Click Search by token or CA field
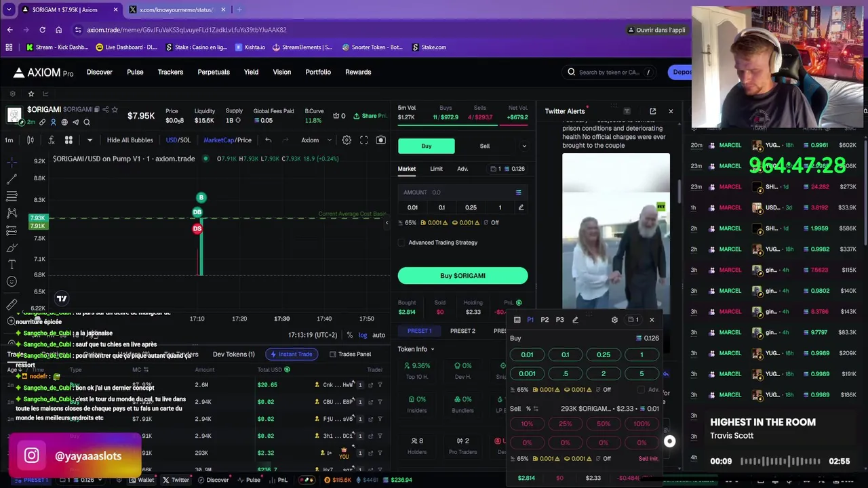 tap(609, 72)
